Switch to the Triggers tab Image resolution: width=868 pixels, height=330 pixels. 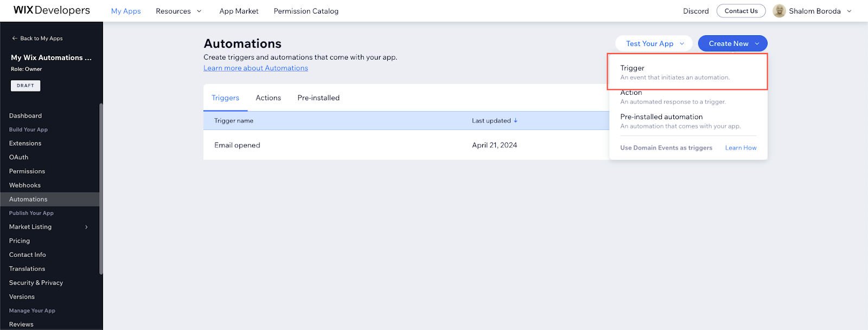point(225,98)
